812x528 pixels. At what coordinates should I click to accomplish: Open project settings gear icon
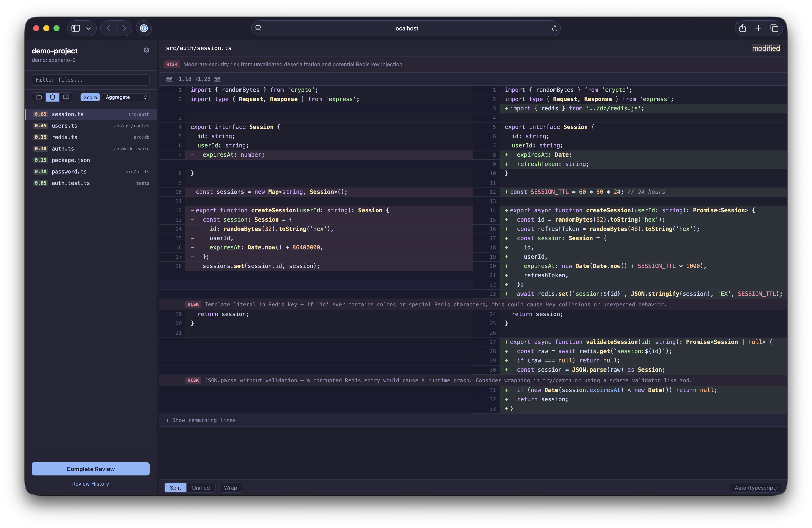[x=146, y=50]
